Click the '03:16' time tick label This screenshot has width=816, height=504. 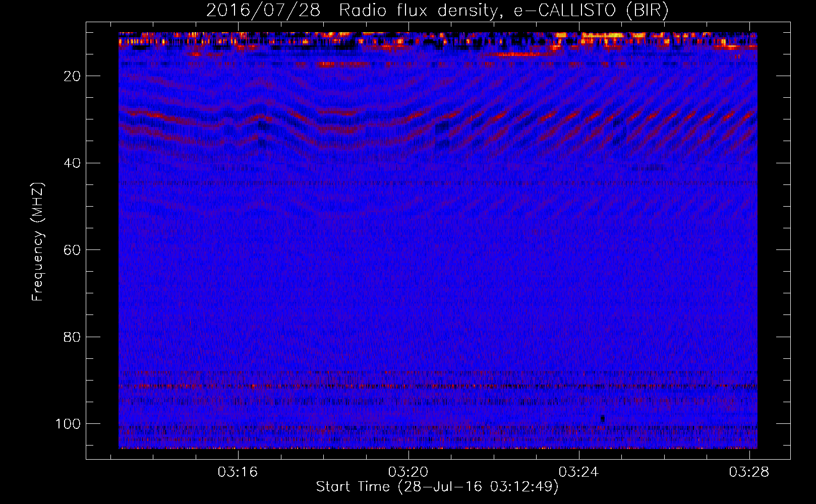[x=238, y=472]
